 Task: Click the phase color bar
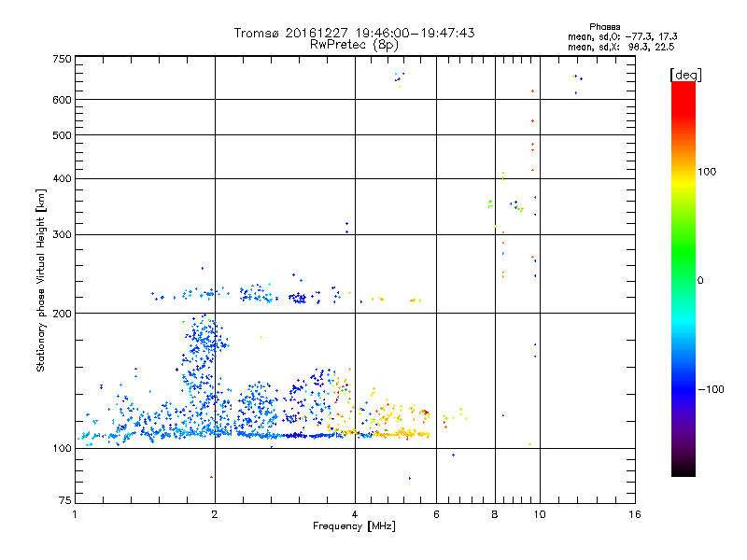click(x=684, y=279)
